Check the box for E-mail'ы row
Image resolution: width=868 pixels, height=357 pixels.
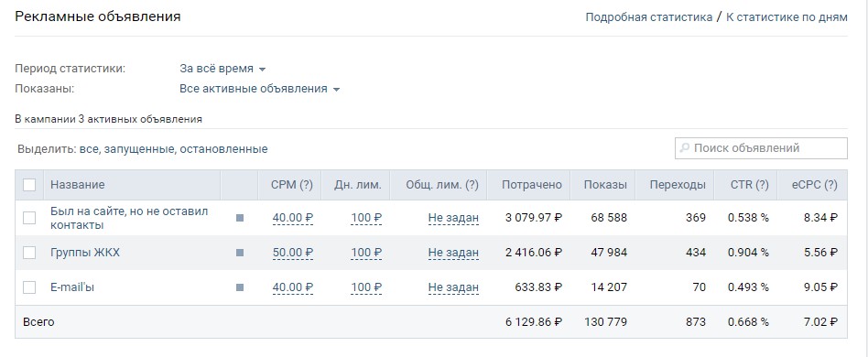(x=29, y=287)
